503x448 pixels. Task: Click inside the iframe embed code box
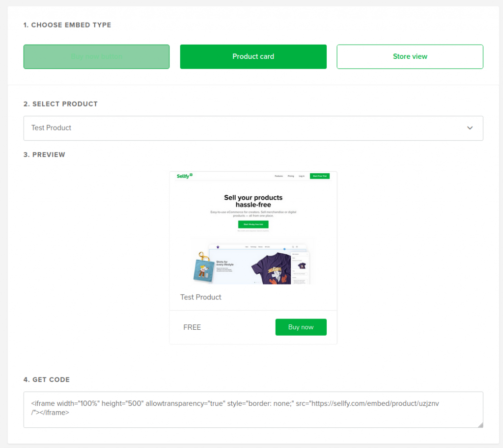253,409
